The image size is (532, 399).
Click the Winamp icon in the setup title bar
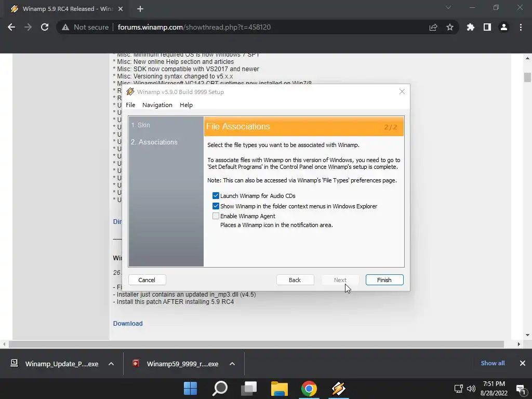click(x=130, y=91)
